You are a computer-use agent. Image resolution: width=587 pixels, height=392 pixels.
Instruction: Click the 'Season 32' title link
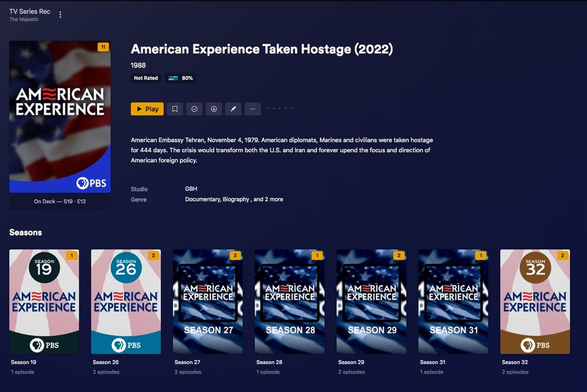coord(515,362)
